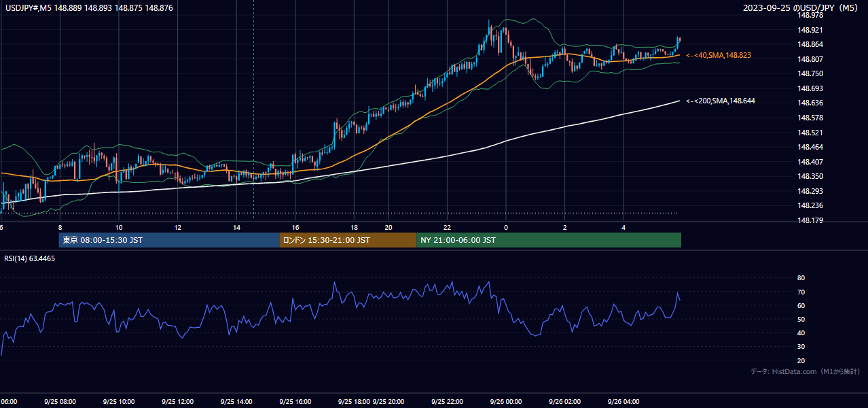
Task: Click the '9/25 16:00' bottom time label
Action: point(295,401)
